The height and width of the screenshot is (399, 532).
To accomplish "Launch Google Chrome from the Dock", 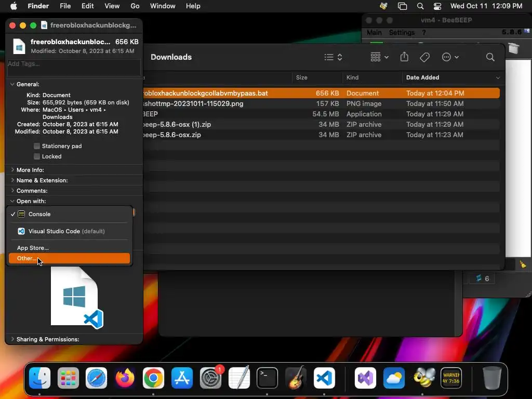I will click(153, 378).
